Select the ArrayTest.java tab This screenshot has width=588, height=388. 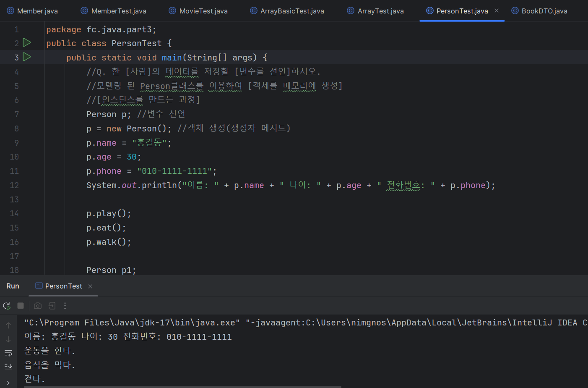click(x=376, y=11)
